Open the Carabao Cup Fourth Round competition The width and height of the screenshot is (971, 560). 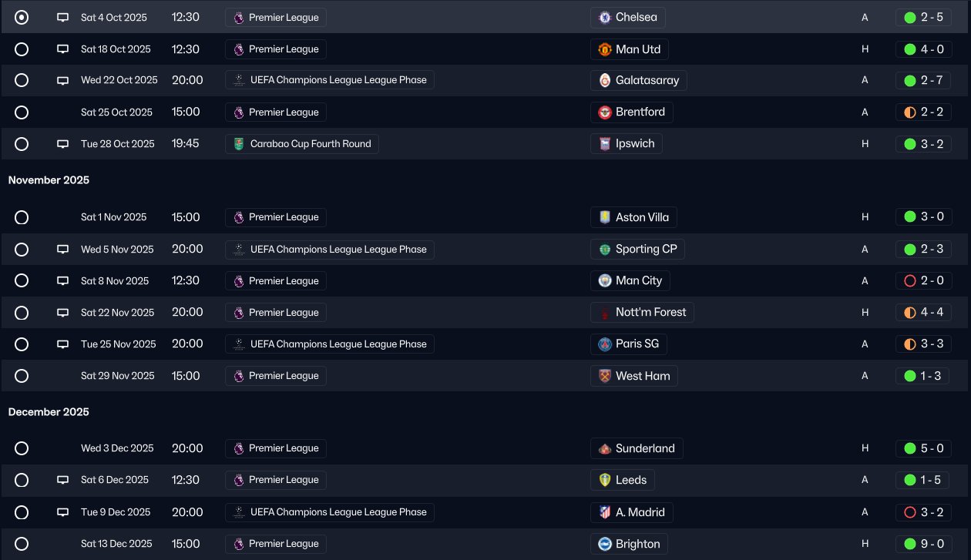point(302,144)
